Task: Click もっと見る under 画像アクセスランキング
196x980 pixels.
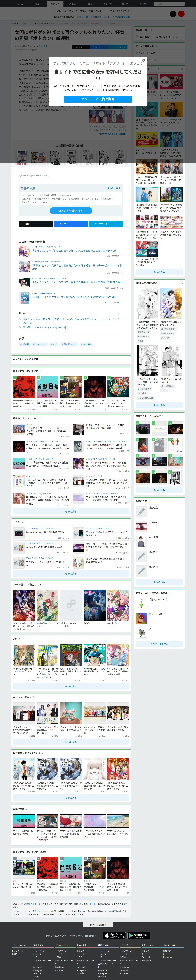Action: point(159,490)
